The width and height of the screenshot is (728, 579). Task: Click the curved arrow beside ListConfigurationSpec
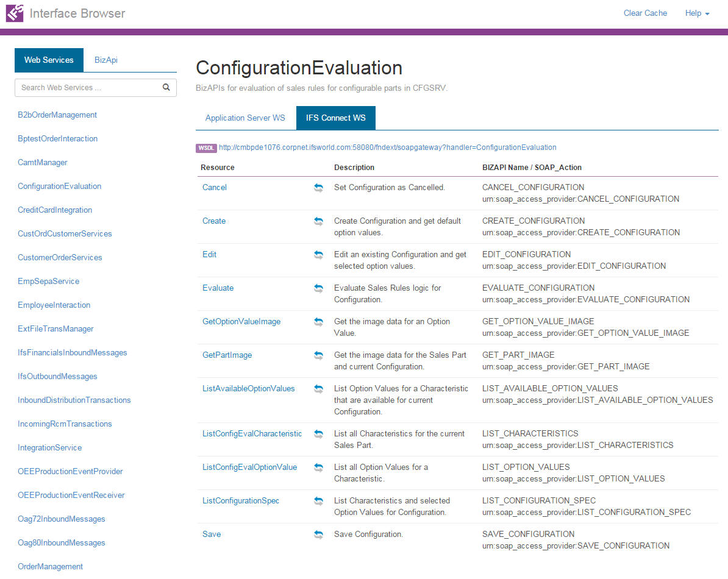(318, 501)
